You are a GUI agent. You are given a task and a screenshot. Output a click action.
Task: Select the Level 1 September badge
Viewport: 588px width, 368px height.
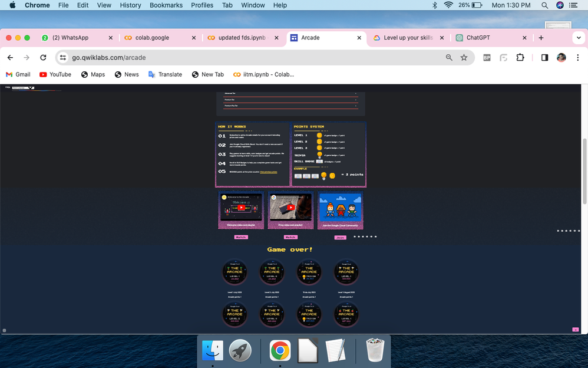coord(346,314)
